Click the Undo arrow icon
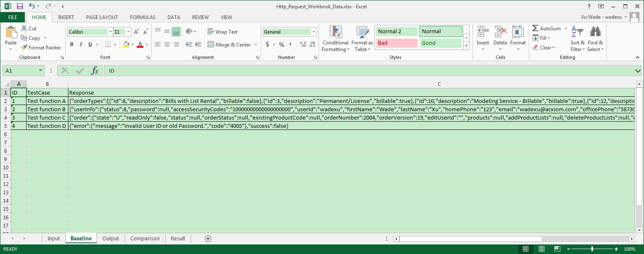This screenshot has height=254, width=644. tap(32, 6)
